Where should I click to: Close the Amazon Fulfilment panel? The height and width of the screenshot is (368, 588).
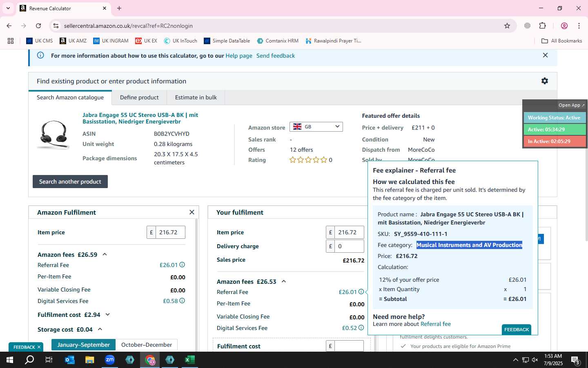click(192, 212)
